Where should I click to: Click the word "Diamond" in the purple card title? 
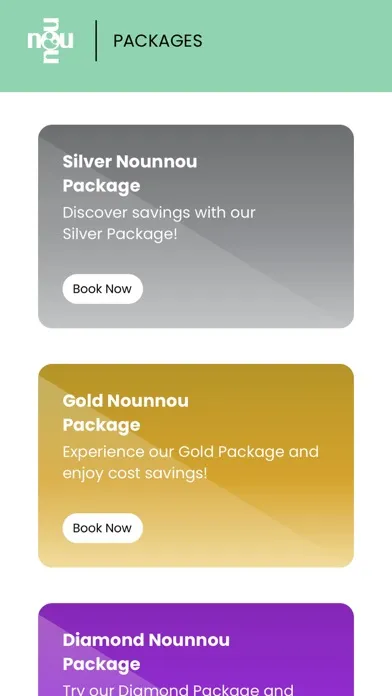(x=103, y=640)
